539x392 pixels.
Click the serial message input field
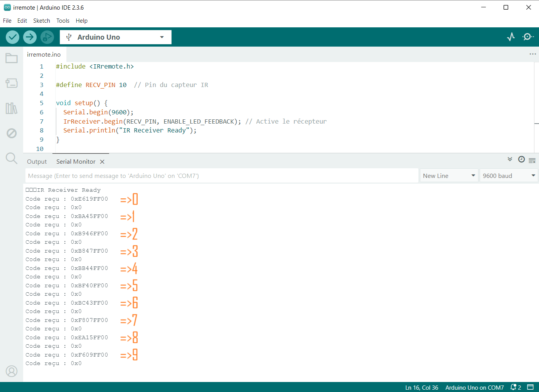[x=222, y=176]
